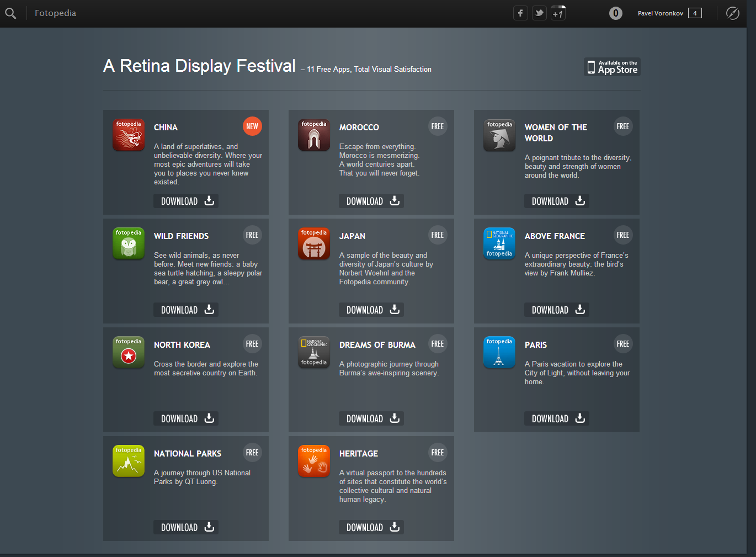This screenshot has height=557, width=756.
Task: Click Available on the App Store badge
Action: [x=612, y=67]
